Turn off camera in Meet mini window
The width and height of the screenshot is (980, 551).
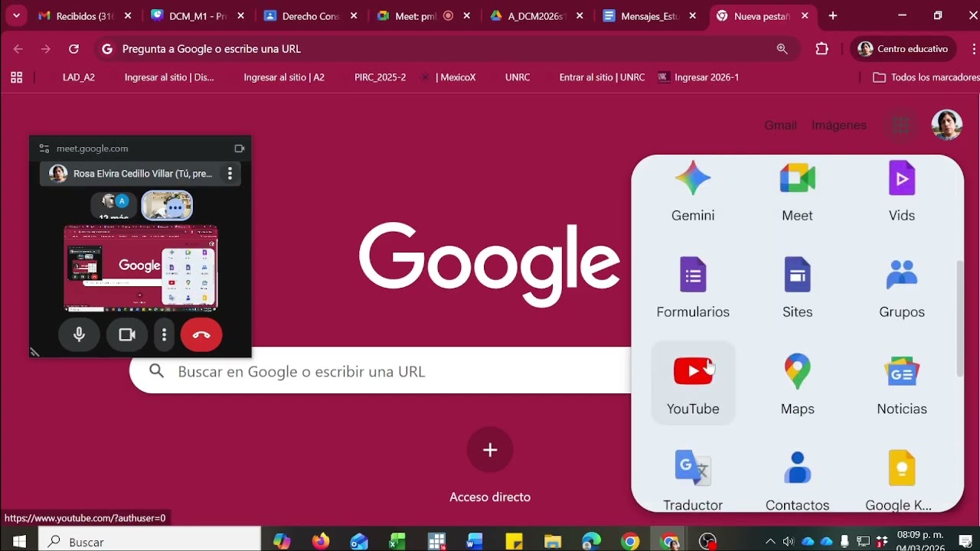(x=126, y=334)
